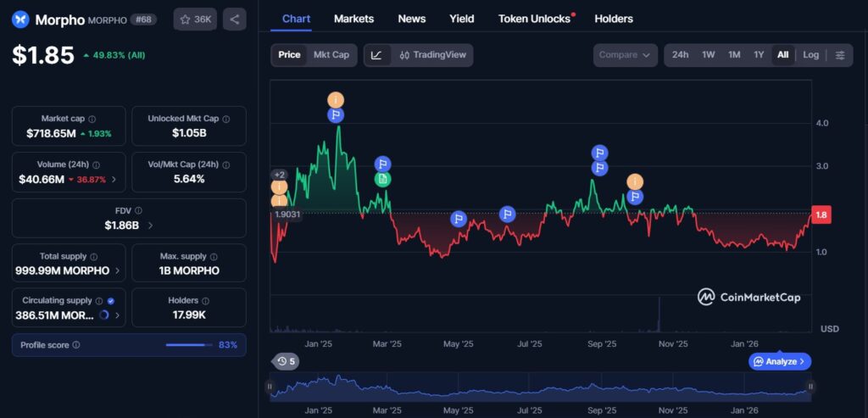Click the share icon next to watchlist
The height and width of the screenshot is (418, 868).
click(x=235, y=19)
